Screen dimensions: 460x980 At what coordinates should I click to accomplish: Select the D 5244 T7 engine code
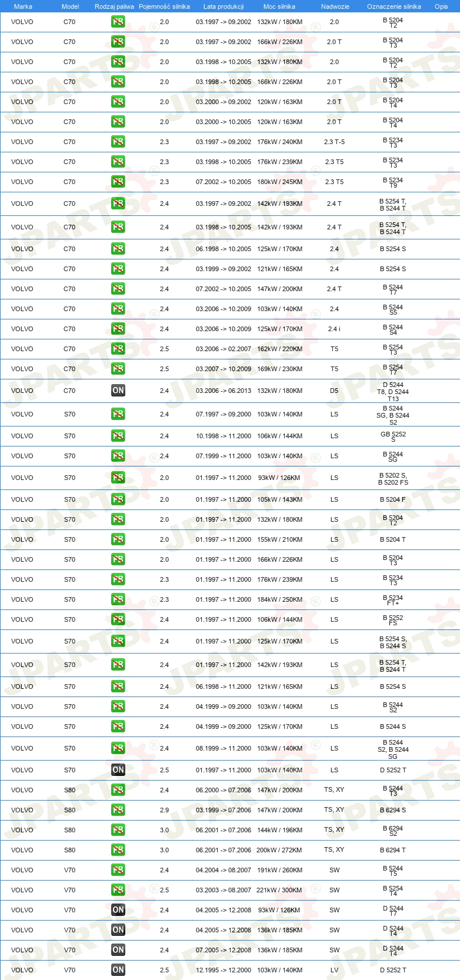point(393,911)
